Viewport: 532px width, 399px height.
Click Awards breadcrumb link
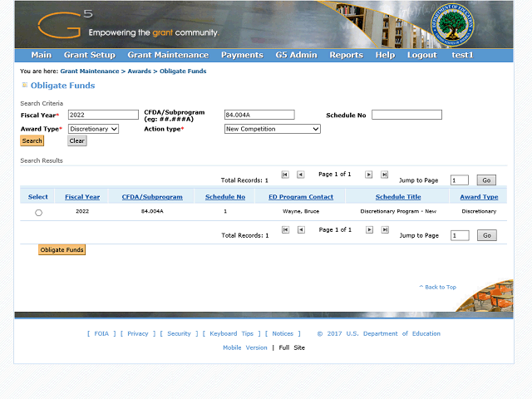click(x=139, y=71)
